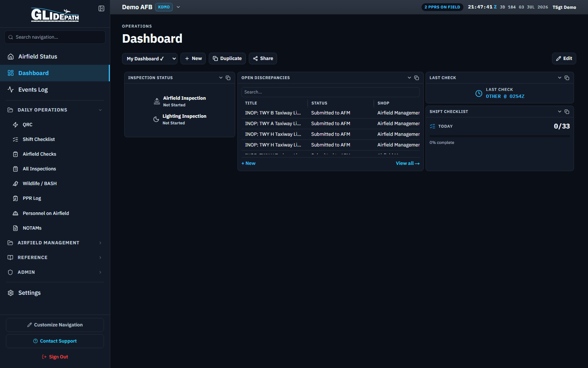
Task: Open the Dashboard nav item
Action: click(x=55, y=73)
